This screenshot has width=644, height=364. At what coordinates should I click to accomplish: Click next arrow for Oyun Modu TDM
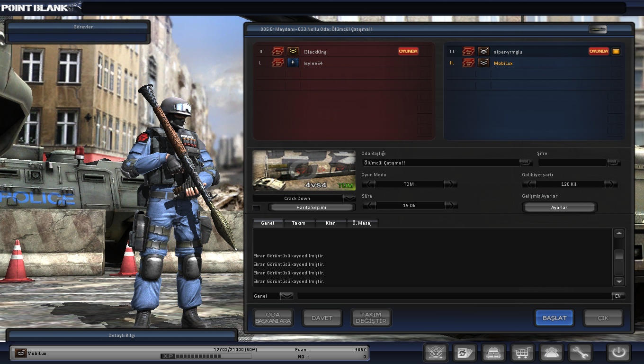coord(451,184)
